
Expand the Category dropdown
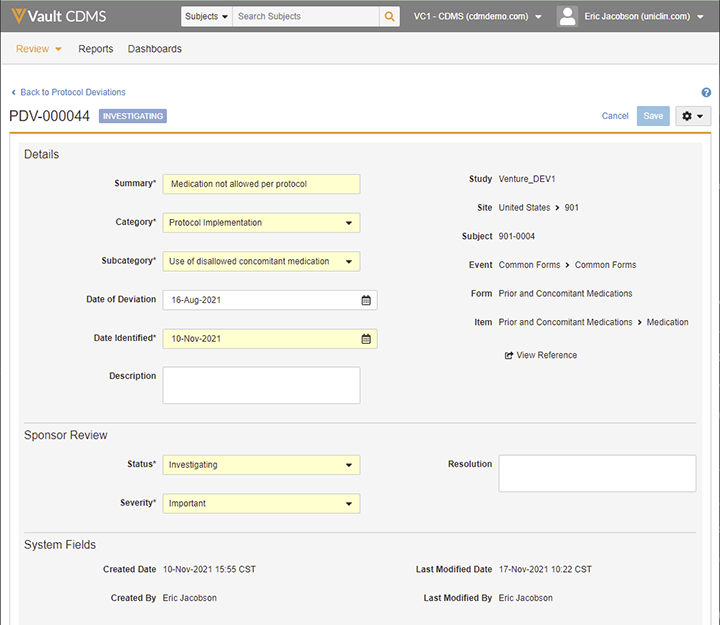pos(261,223)
